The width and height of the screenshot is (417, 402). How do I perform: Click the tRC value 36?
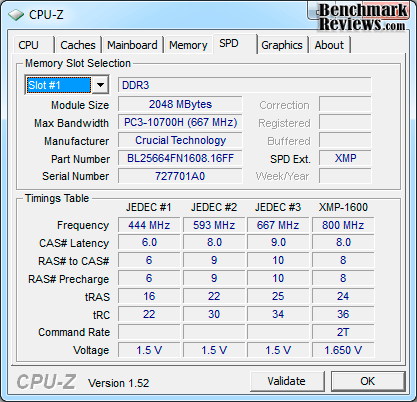pyautogui.click(x=343, y=314)
